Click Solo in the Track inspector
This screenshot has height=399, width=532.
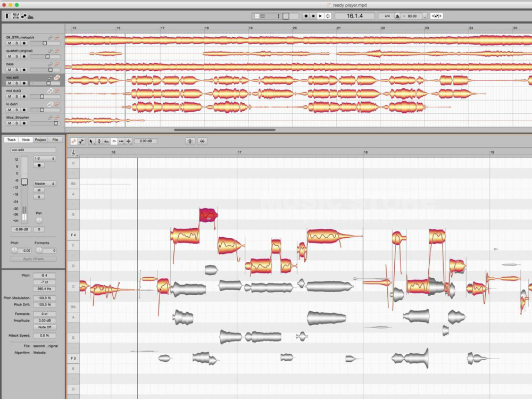pyautogui.click(x=39, y=197)
